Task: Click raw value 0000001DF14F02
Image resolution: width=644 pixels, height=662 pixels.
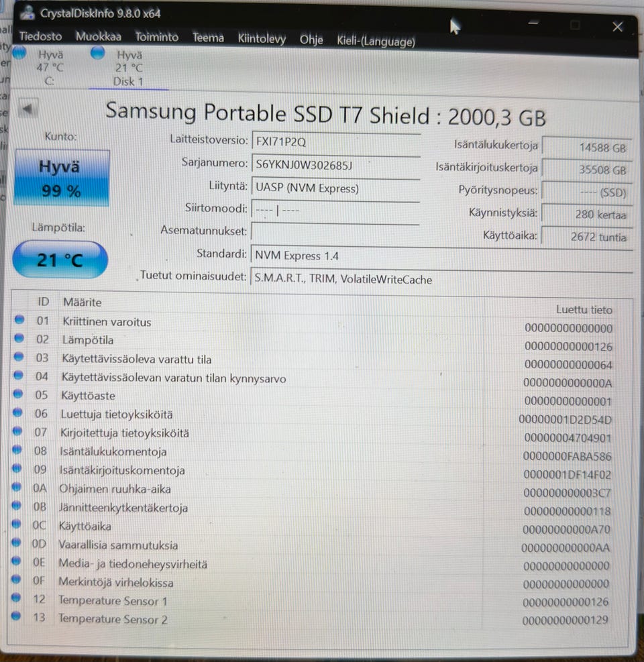Action: pyautogui.click(x=567, y=475)
